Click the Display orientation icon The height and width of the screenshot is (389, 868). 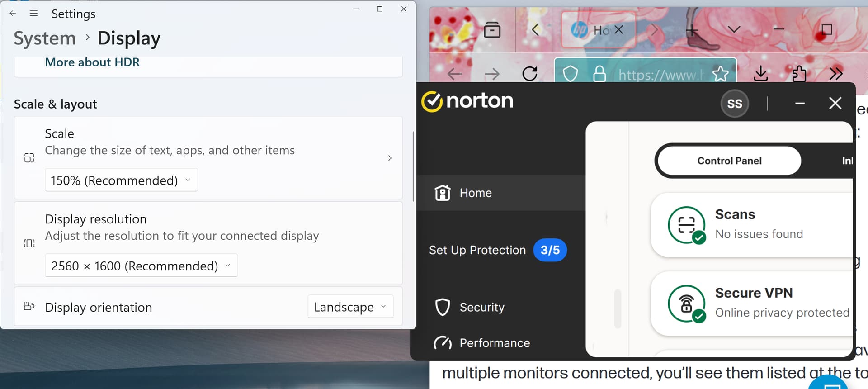[x=29, y=307]
